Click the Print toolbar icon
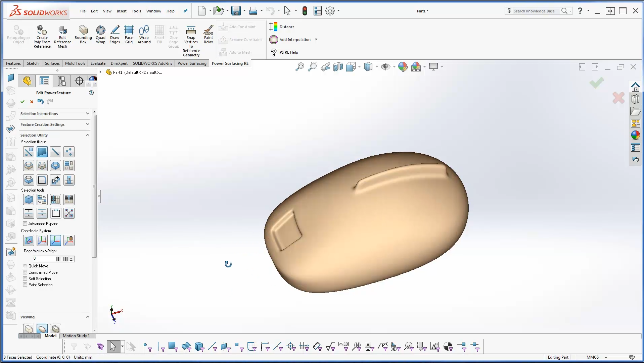This screenshot has height=363, width=644. click(x=253, y=11)
